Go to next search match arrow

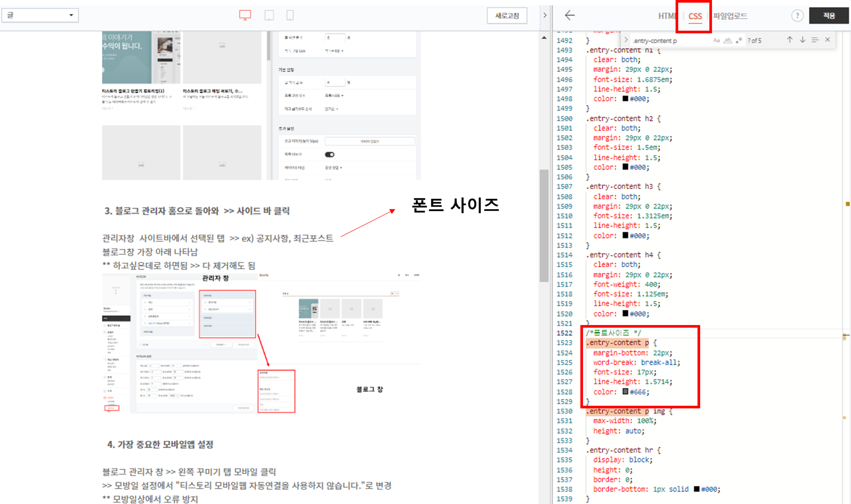[x=802, y=40]
